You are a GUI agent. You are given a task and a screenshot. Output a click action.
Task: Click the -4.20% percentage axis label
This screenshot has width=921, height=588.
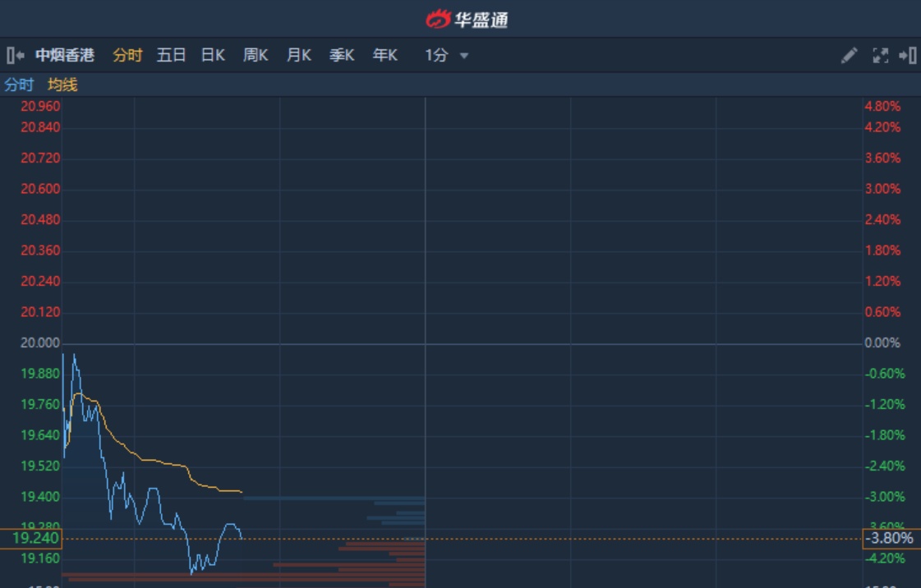pos(885,558)
